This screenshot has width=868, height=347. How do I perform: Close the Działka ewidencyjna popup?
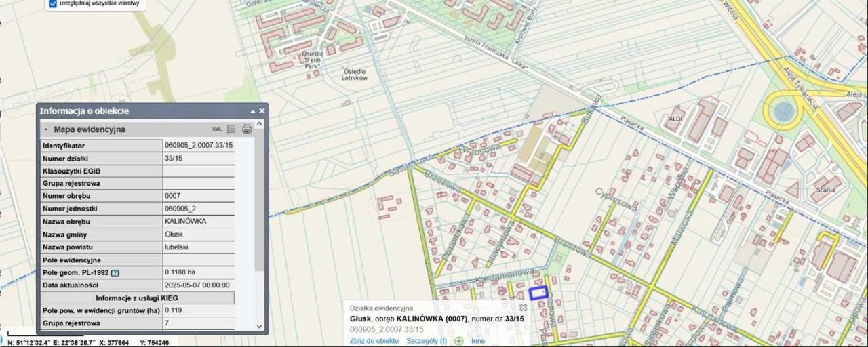pos(523,308)
